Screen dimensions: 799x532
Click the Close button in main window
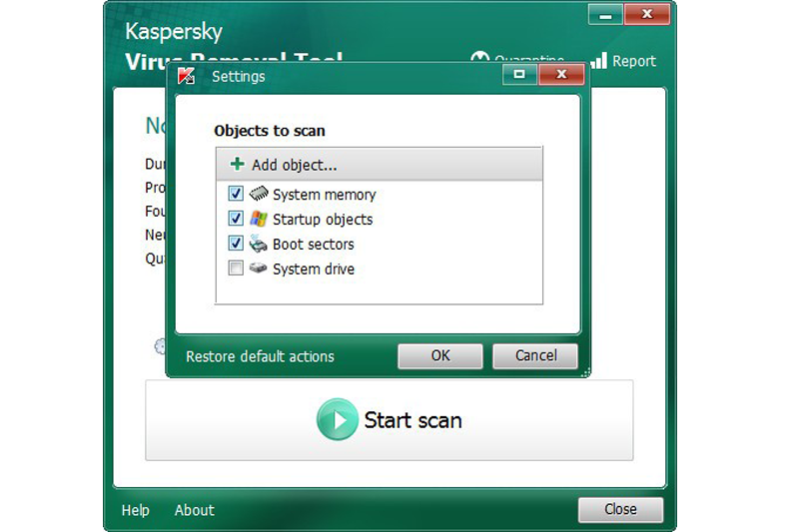(x=620, y=510)
